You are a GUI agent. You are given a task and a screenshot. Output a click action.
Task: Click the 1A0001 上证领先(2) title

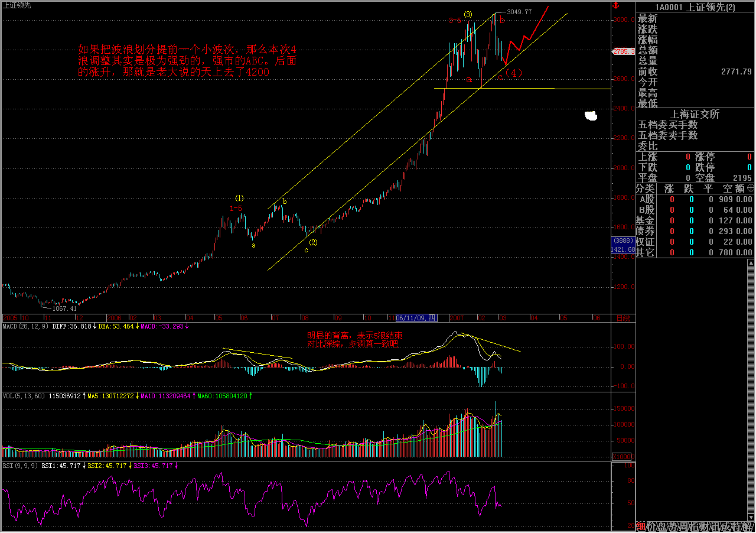click(694, 7)
